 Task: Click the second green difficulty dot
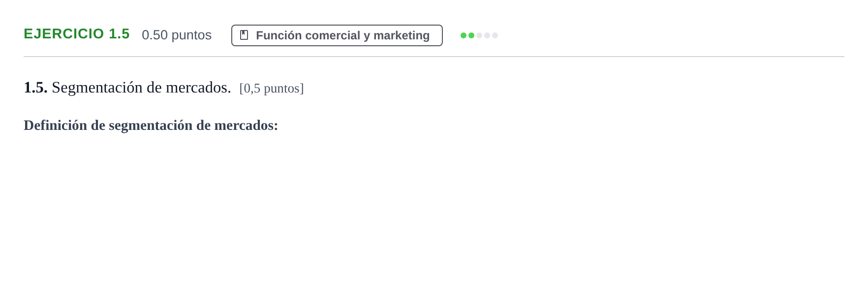471,35
